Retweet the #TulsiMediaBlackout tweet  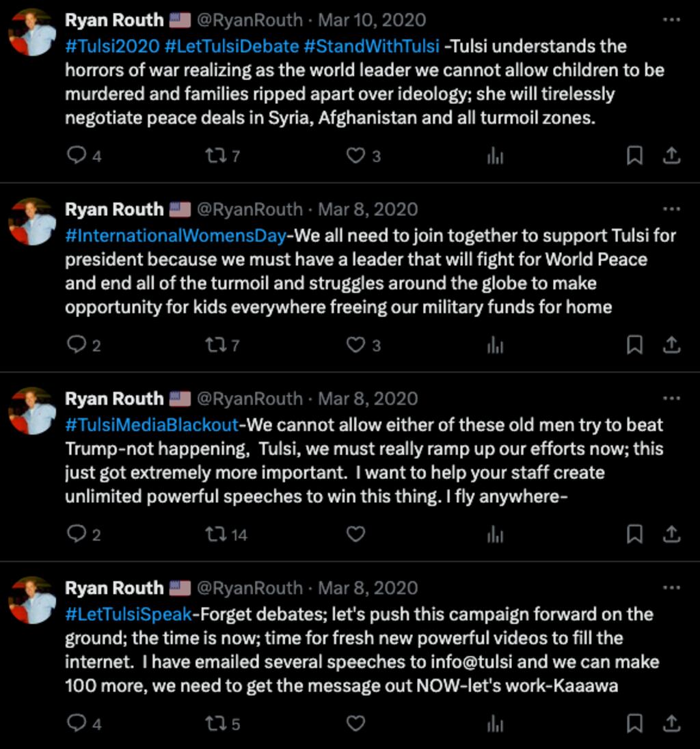(215, 534)
